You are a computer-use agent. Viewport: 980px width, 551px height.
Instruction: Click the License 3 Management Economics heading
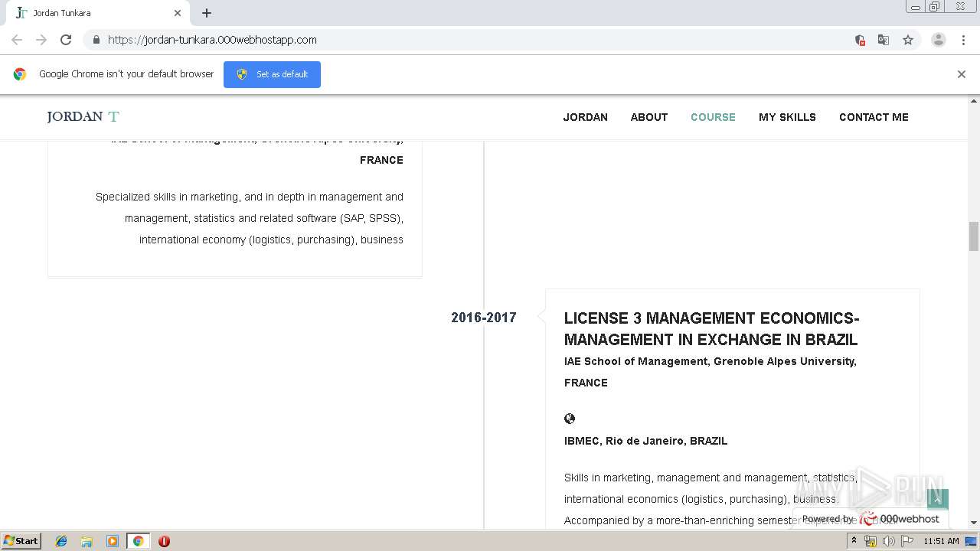[x=712, y=329]
